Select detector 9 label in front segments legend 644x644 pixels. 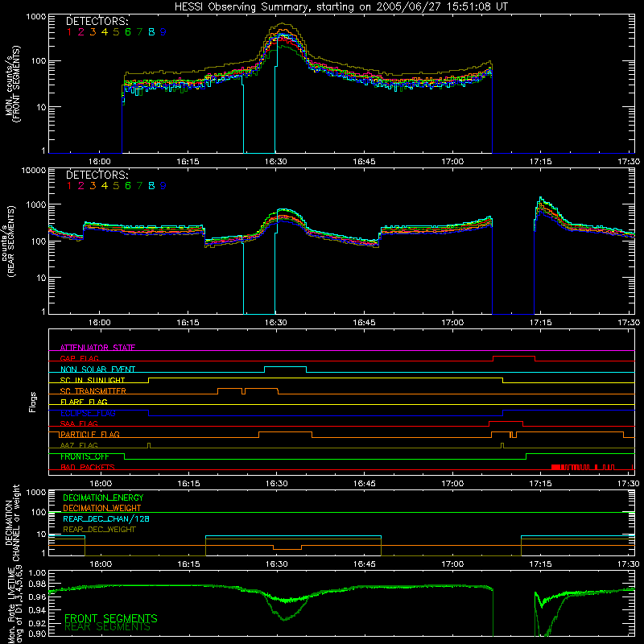[x=163, y=32]
